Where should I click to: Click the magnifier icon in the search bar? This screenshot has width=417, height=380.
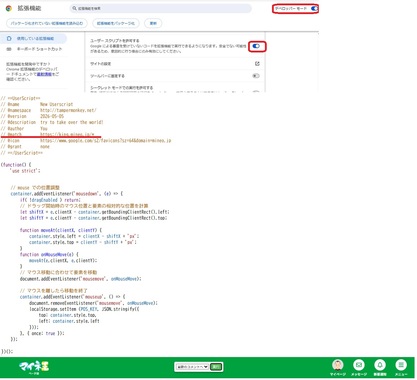75,8
